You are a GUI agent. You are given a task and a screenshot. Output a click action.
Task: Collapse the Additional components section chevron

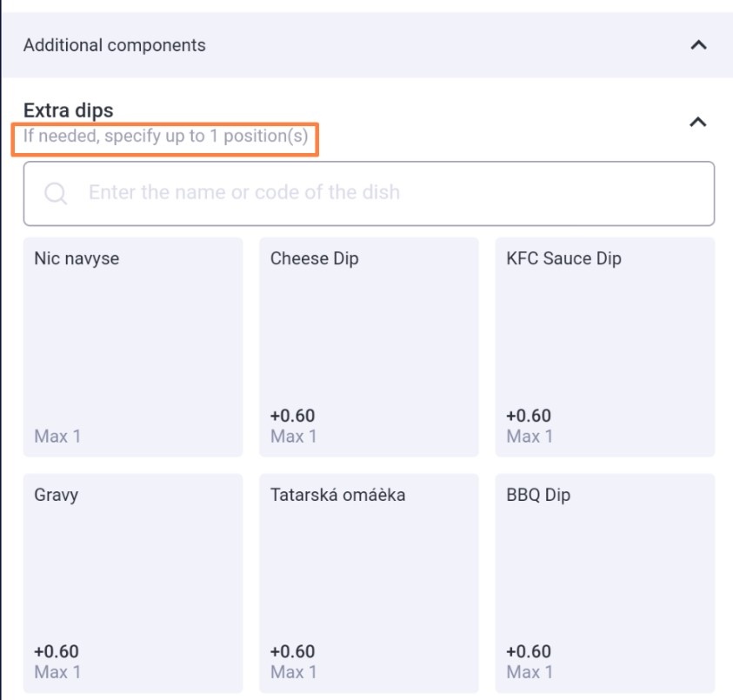click(698, 45)
